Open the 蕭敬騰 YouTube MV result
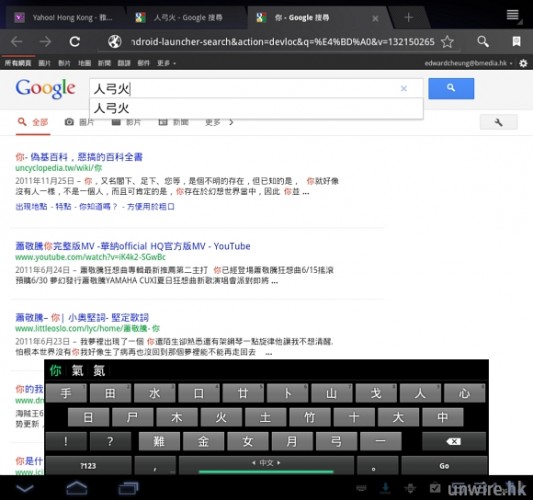Screen dimensions: 533x500 (133, 246)
